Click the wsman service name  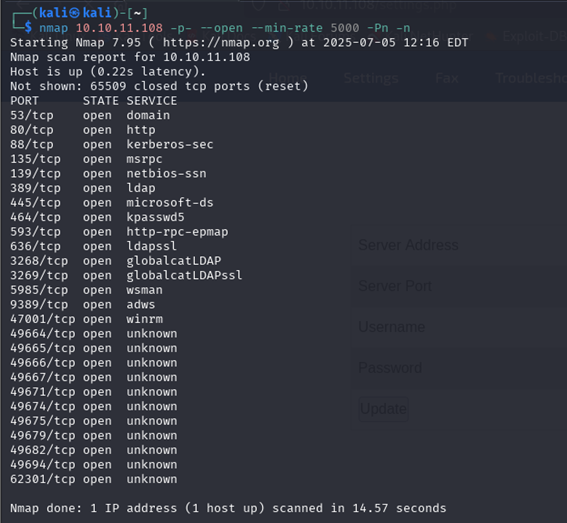(144, 290)
